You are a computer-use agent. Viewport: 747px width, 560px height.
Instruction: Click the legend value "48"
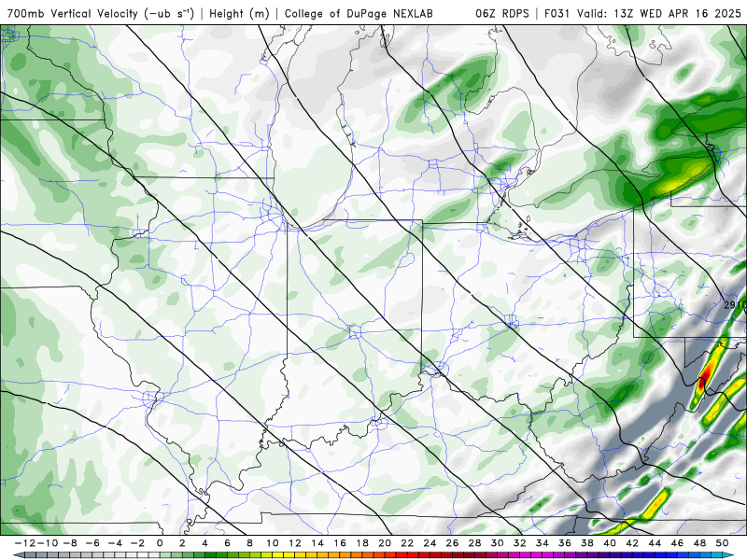click(x=699, y=543)
